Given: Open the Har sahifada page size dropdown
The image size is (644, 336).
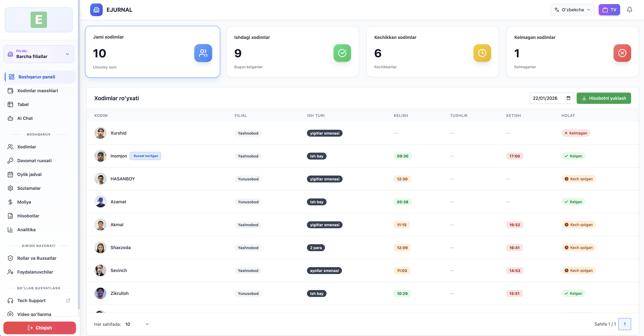Looking at the screenshot, I should click(136, 324).
